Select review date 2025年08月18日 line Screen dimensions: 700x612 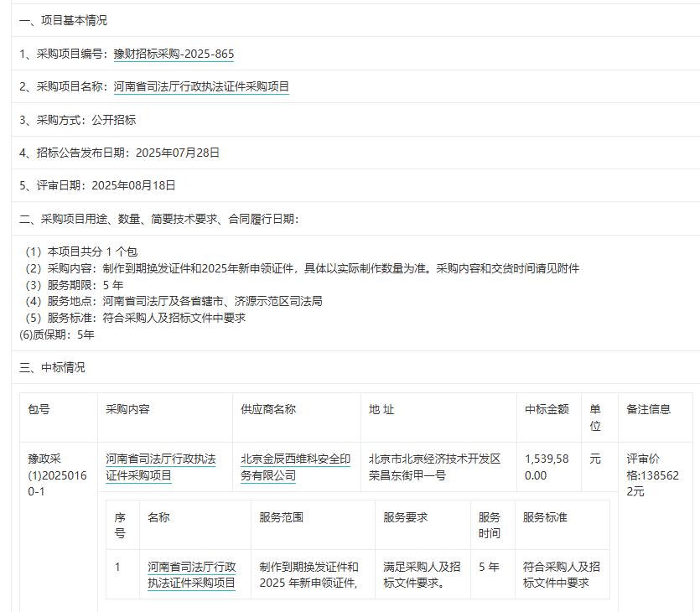97,185
